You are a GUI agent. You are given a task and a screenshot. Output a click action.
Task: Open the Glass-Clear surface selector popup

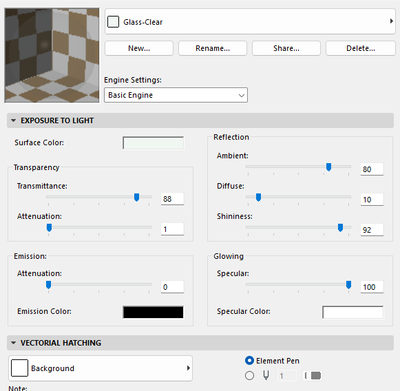tap(250, 22)
